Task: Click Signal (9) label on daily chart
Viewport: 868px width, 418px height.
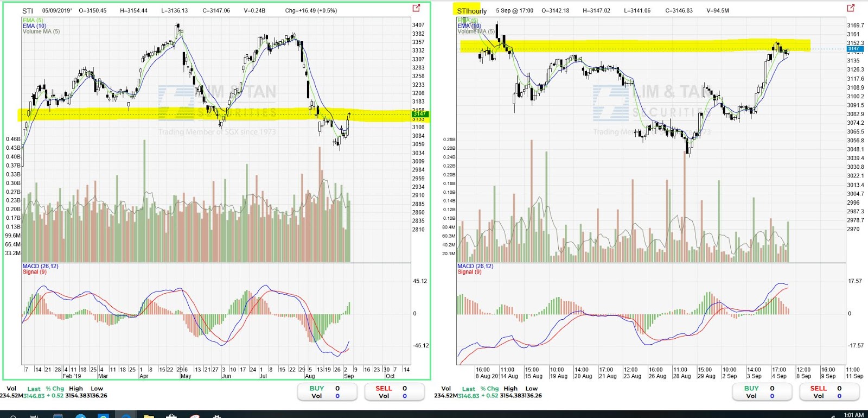Action: [x=35, y=272]
